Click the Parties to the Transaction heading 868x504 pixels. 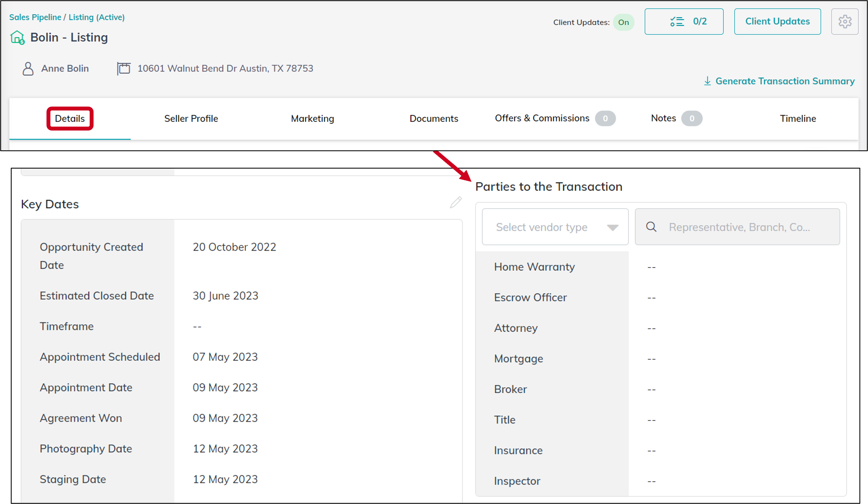(549, 186)
